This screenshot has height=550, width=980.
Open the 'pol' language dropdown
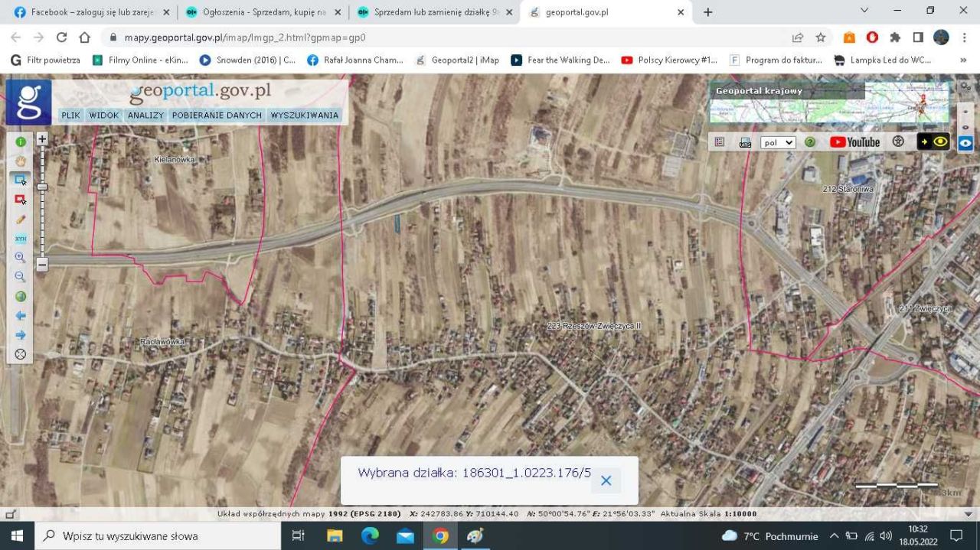(778, 142)
